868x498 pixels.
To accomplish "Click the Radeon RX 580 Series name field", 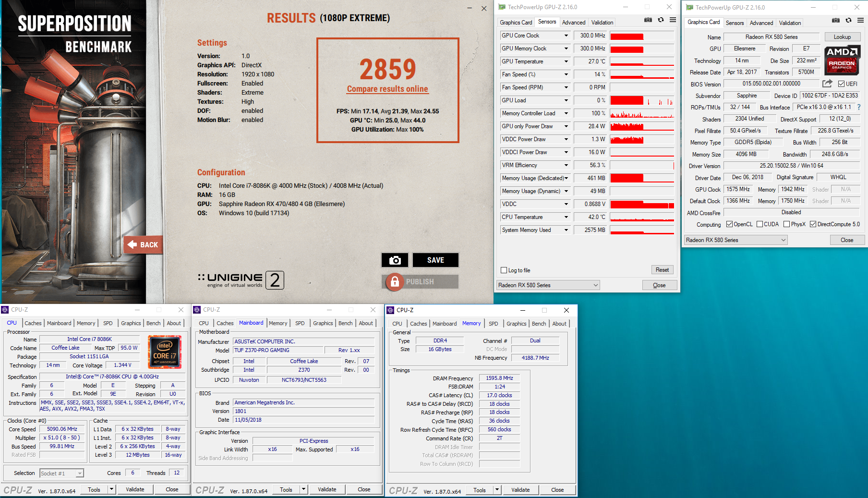I will pyautogui.click(x=771, y=37).
